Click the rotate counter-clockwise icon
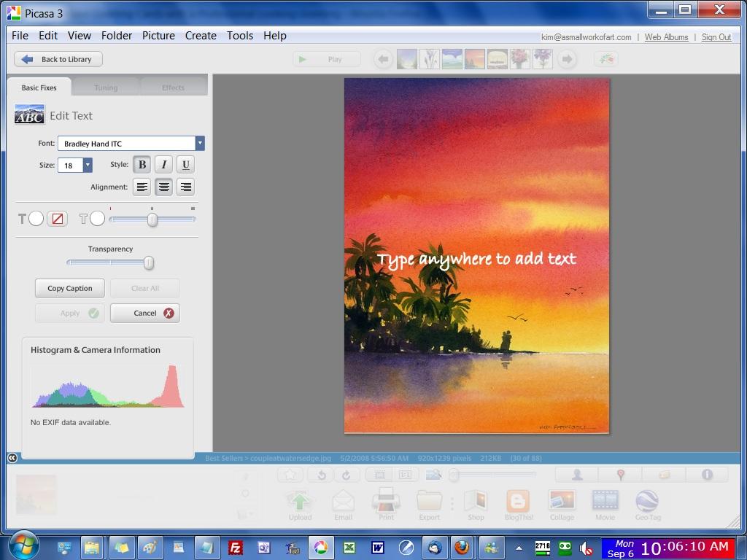Viewport: 747px width, 560px height. 322,475
